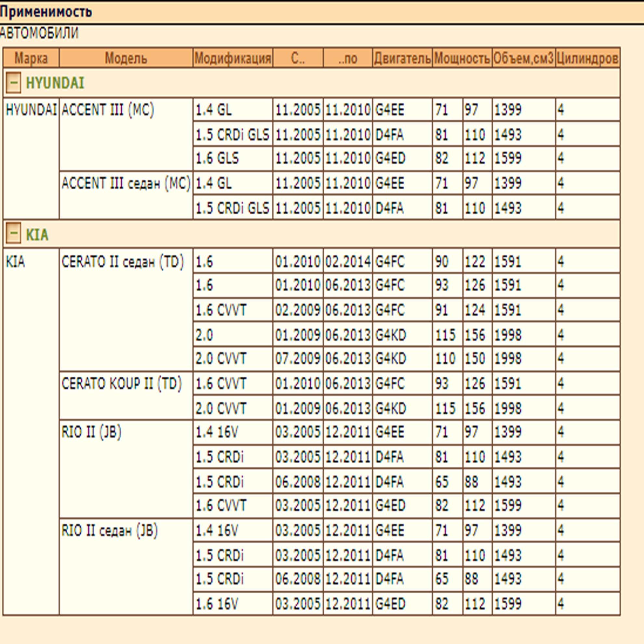Screen dimensions: 644x644
Task: Select the RIO II седан (JB) model cell
Action: click(x=126, y=567)
